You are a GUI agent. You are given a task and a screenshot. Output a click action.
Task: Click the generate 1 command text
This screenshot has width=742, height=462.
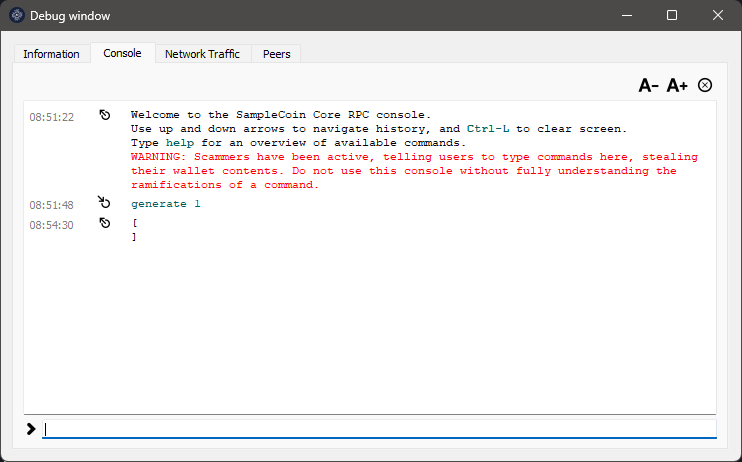[165, 204]
